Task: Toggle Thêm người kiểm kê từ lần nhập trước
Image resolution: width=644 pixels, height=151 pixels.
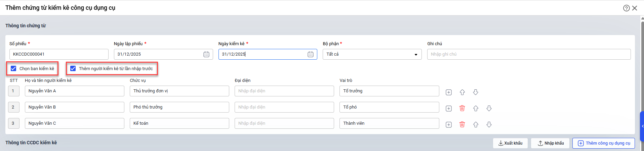Action: (73, 68)
